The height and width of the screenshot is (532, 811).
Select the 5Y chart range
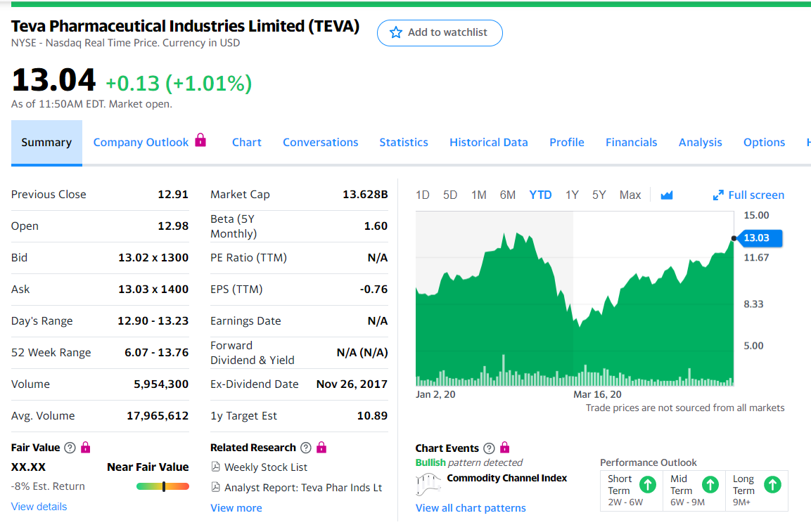tap(599, 195)
